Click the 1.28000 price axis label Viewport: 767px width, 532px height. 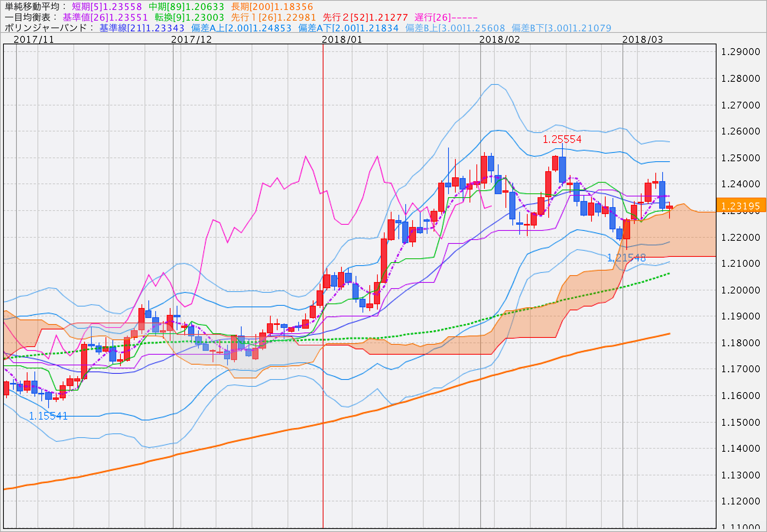741,78
